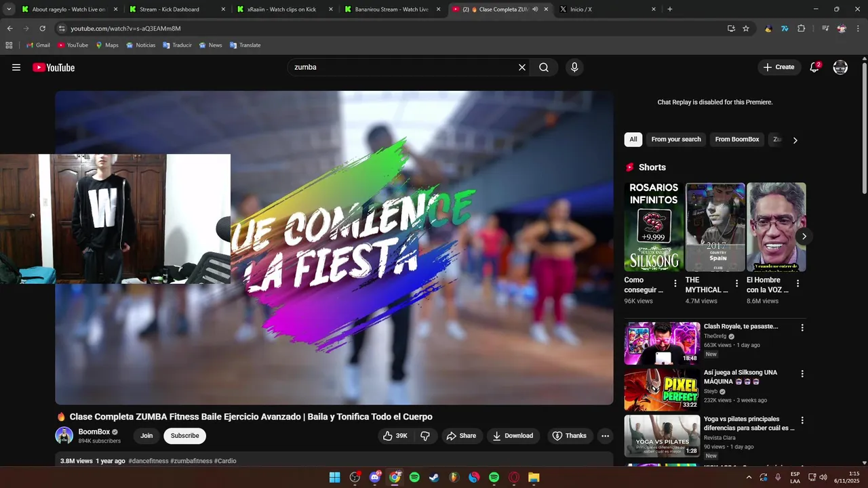The image size is (868, 488).
Task: Show more filter chips with the arrow
Action: 795,140
